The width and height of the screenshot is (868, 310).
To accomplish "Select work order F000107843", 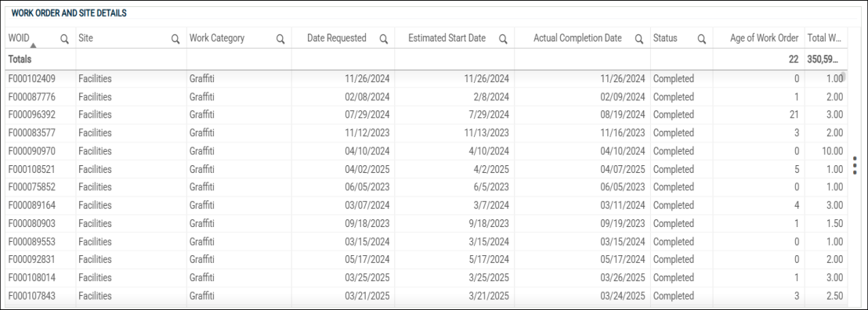I will [x=31, y=296].
